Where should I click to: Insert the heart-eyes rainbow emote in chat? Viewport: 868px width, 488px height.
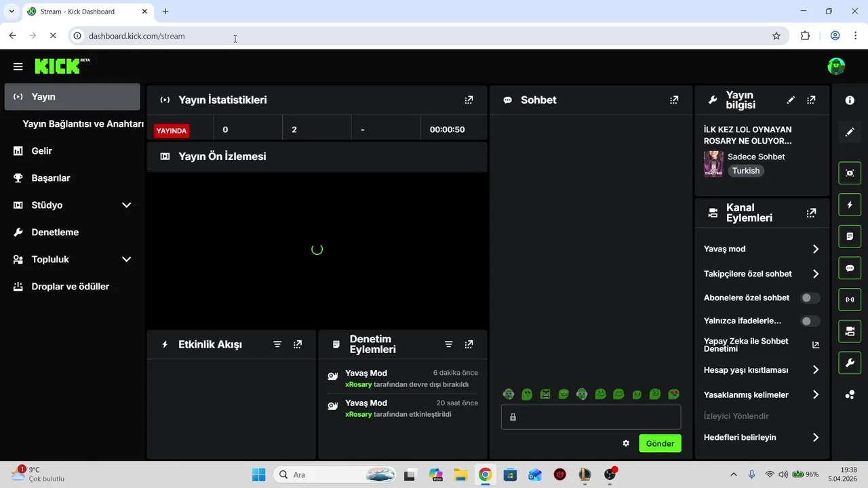[x=673, y=394]
